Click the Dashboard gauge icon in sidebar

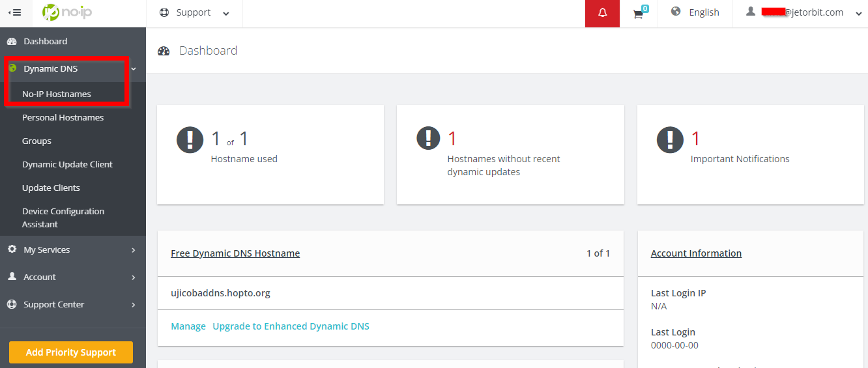12,41
